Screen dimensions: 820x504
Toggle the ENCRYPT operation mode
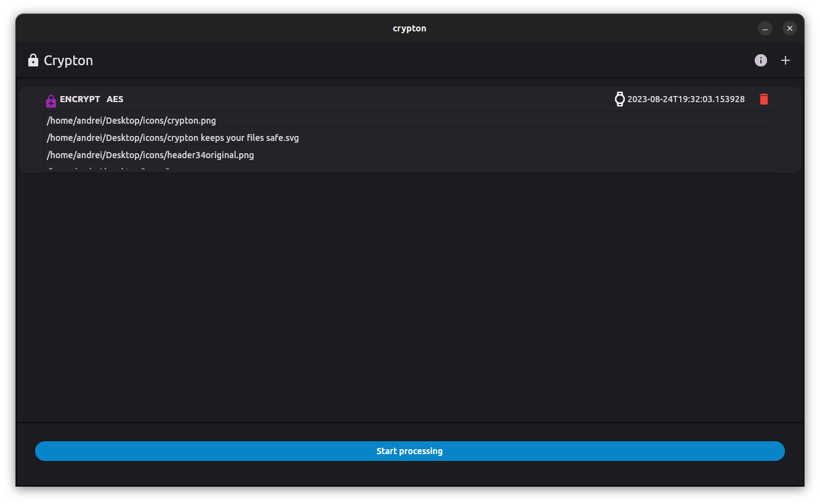point(79,99)
